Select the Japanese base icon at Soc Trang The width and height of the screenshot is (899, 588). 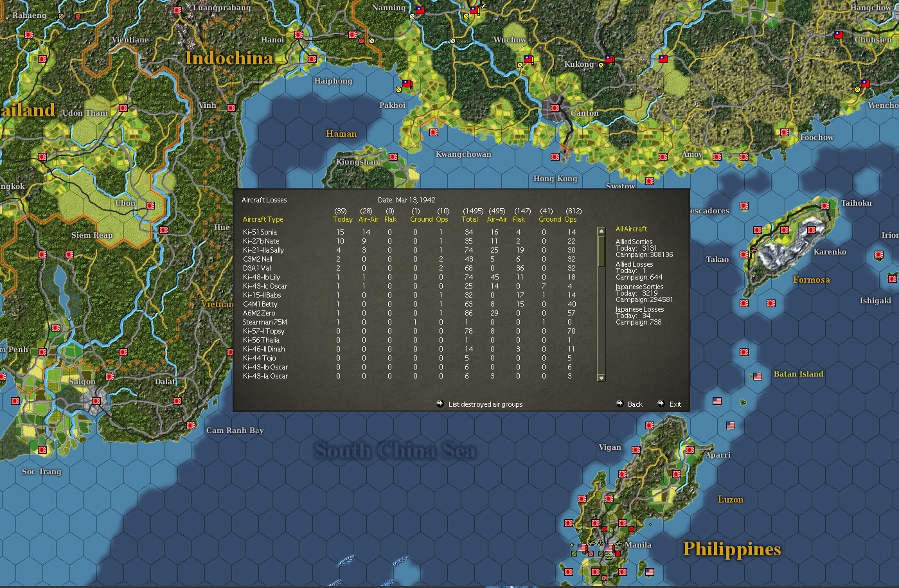[42, 450]
